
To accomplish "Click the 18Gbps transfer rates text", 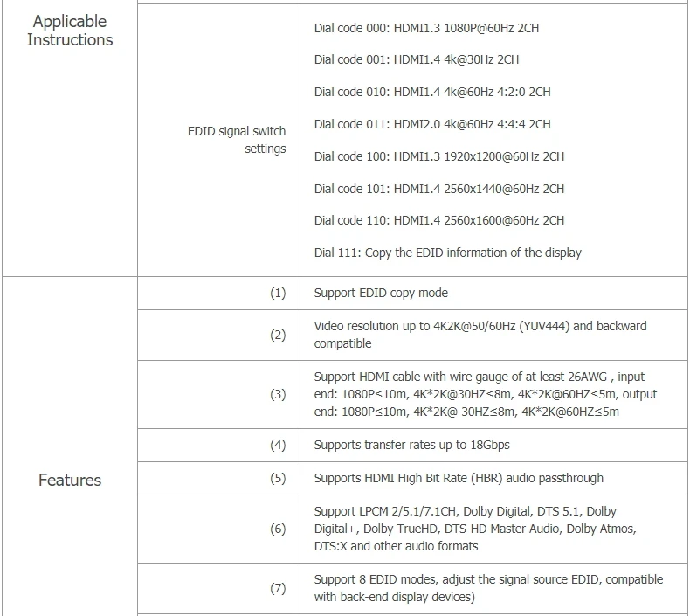I will pyautogui.click(x=412, y=445).
